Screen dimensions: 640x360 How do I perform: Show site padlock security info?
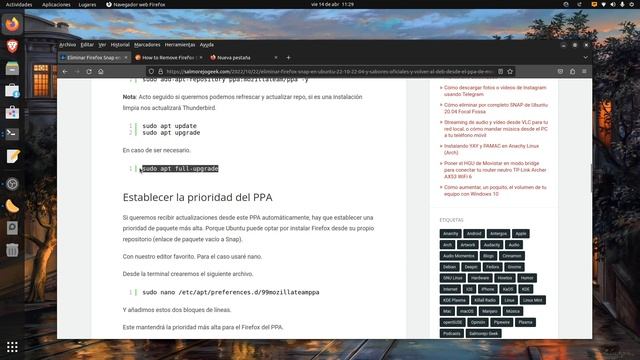(160, 71)
